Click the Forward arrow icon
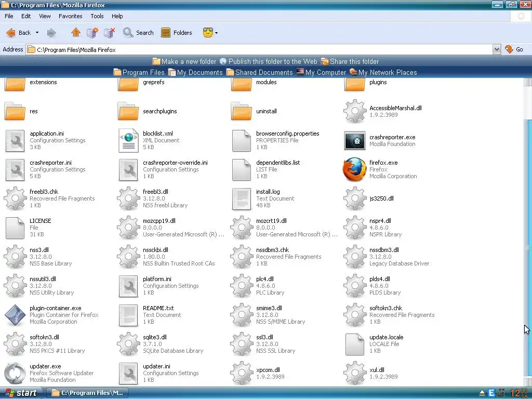This screenshot has height=399, width=532. [51, 33]
